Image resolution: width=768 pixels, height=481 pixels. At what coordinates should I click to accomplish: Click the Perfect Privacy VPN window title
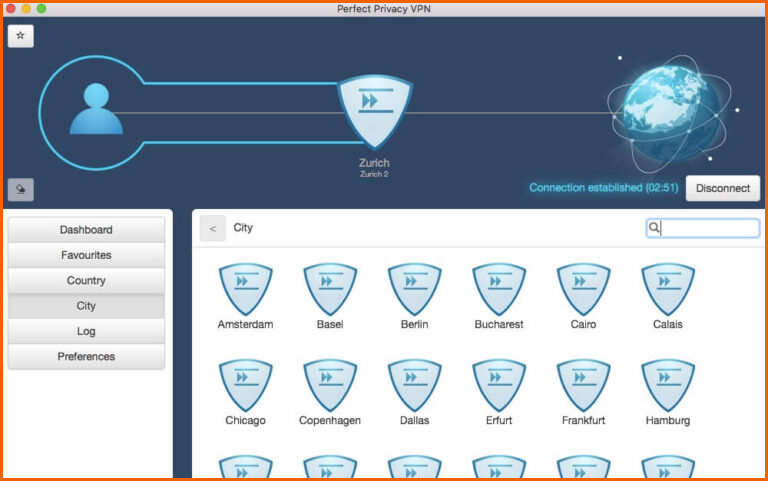pos(384,9)
